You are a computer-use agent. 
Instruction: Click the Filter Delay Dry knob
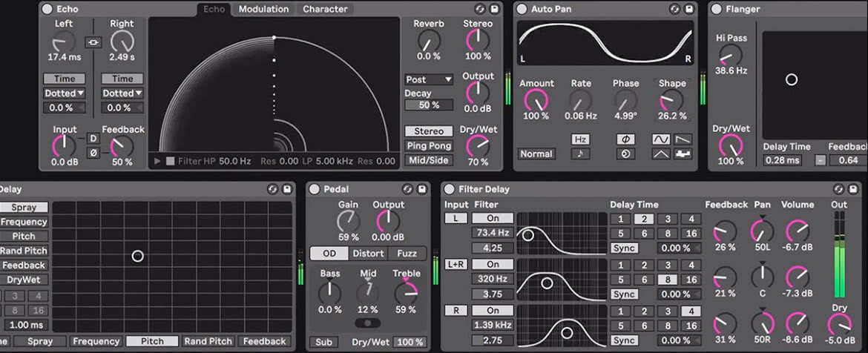click(x=839, y=324)
